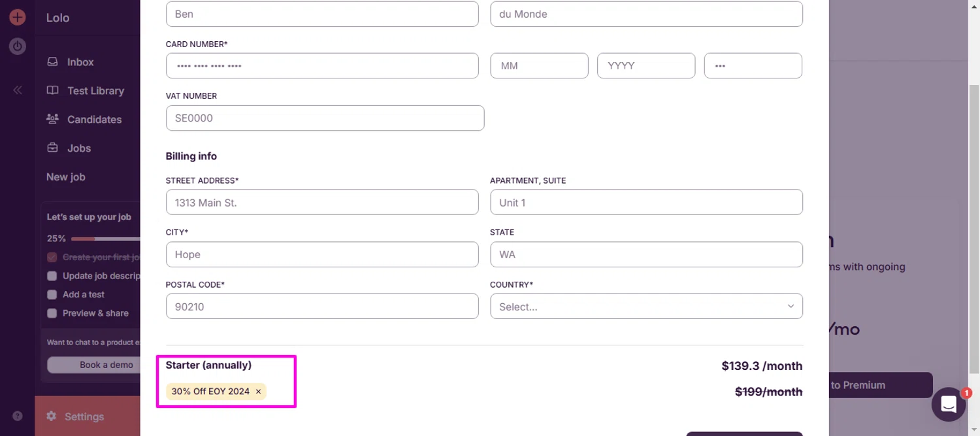Open the Country select dropdown
980x436 pixels.
coord(646,307)
